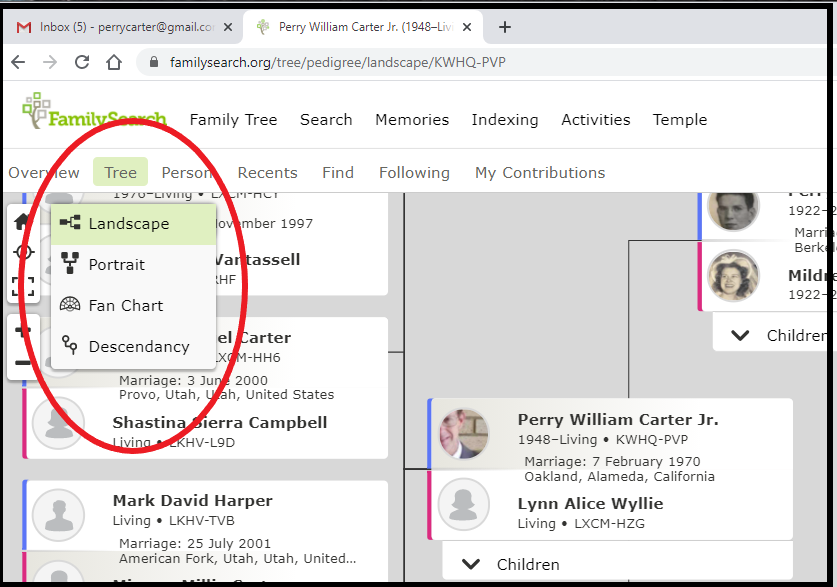This screenshot has height=587, width=837.
Task: Expand Children under Perry William Carter Jr.
Action: tap(515, 563)
